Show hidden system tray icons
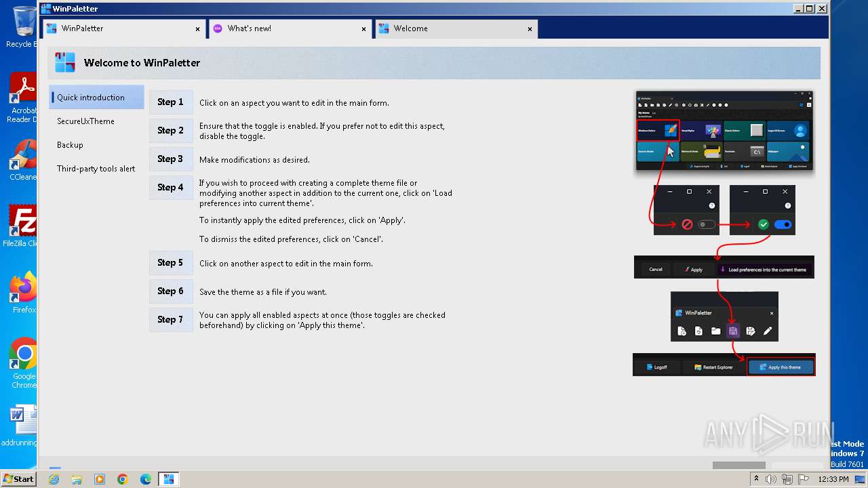The height and width of the screenshot is (488, 868). click(x=756, y=479)
